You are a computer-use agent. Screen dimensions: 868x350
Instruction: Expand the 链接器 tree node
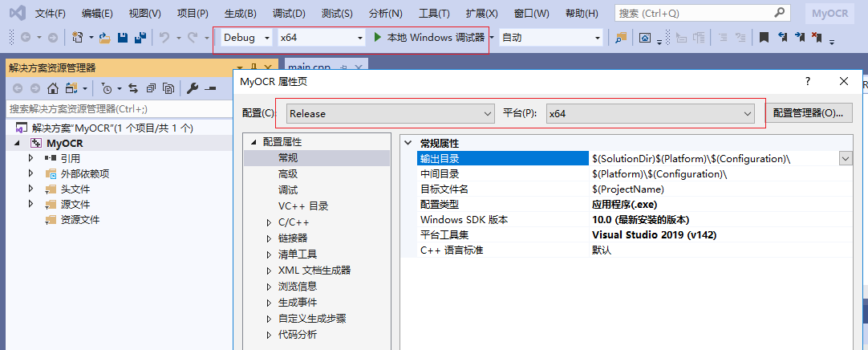269,238
